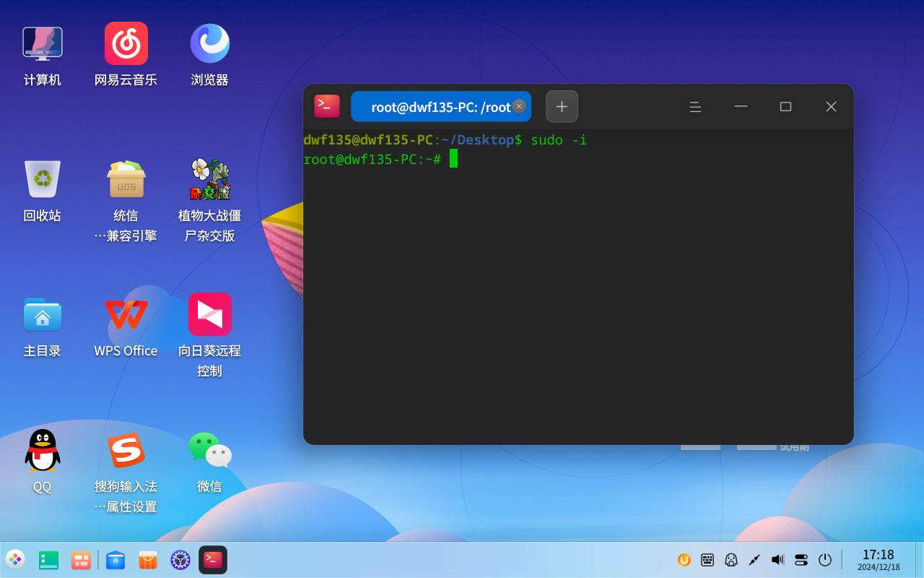Click the green desktop-view taskbar icon
924x578 pixels.
tap(48, 559)
